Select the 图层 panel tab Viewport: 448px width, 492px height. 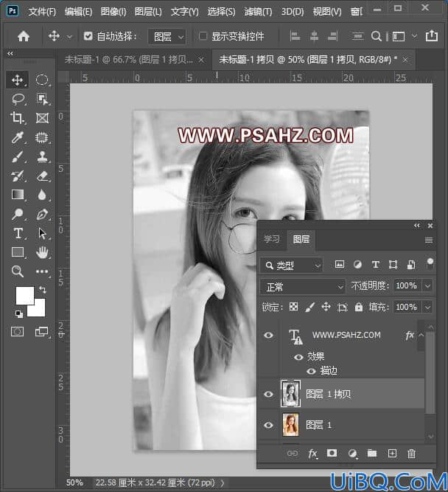pos(301,239)
